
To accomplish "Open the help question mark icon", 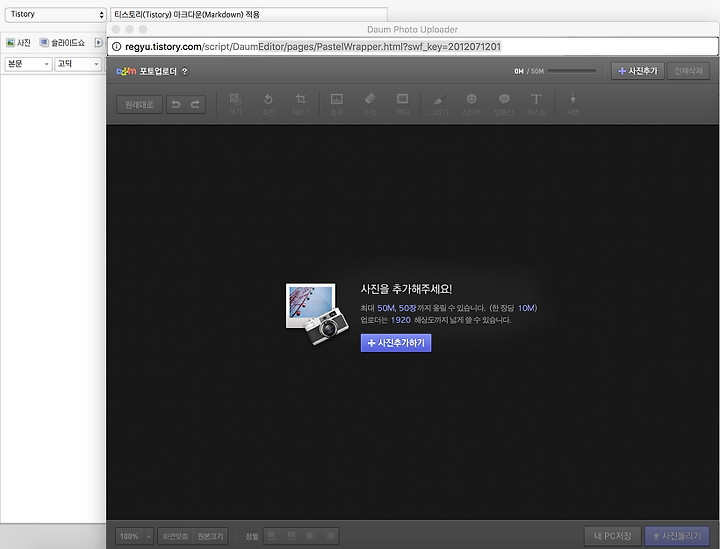I will 185,71.
